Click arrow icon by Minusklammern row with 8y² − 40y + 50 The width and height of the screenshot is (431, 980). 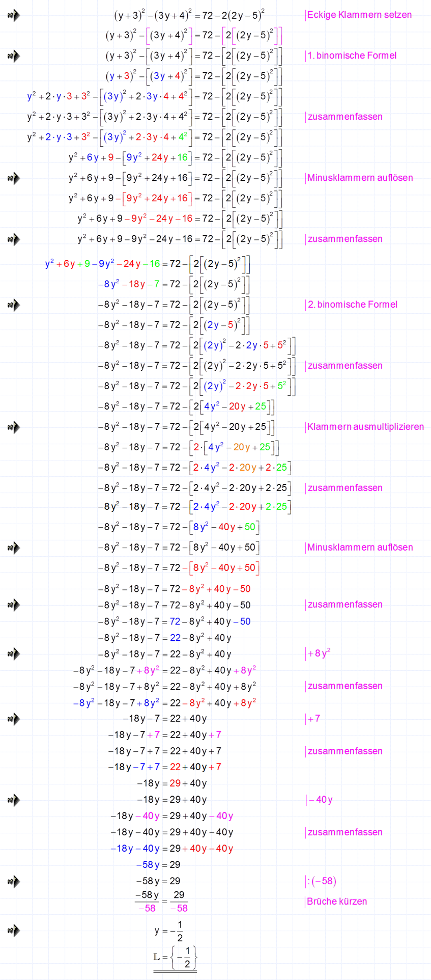(14, 548)
